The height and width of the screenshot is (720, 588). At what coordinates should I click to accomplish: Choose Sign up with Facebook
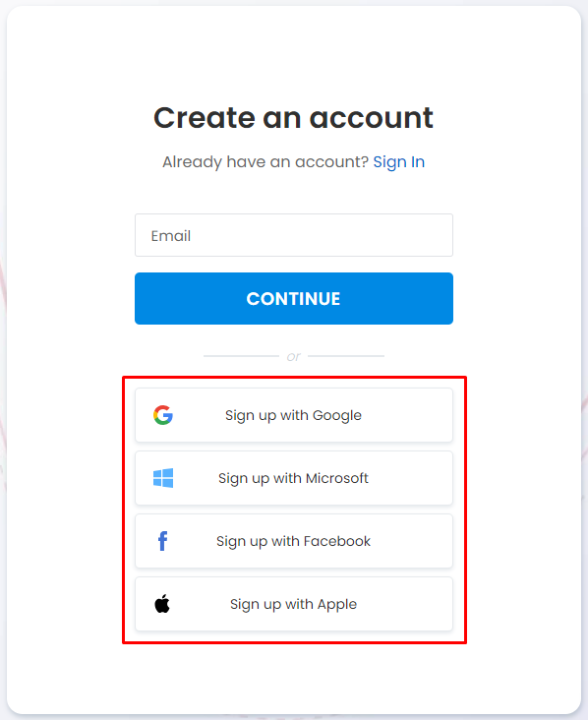pos(294,541)
